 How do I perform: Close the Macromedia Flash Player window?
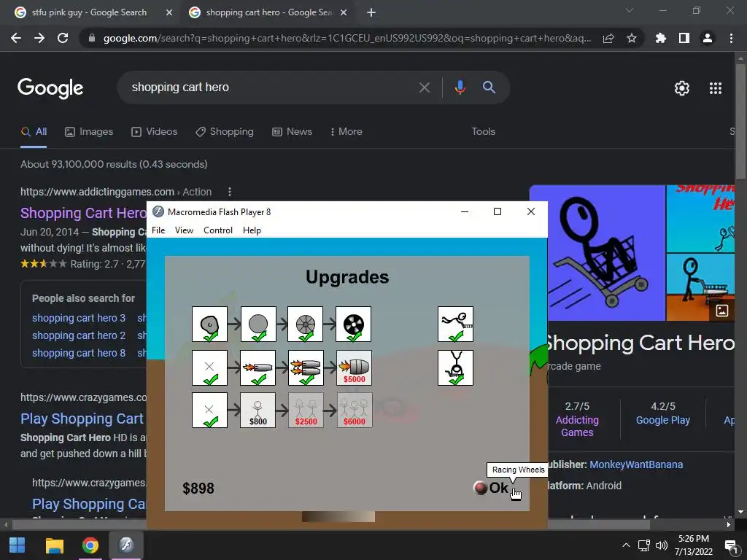(531, 211)
